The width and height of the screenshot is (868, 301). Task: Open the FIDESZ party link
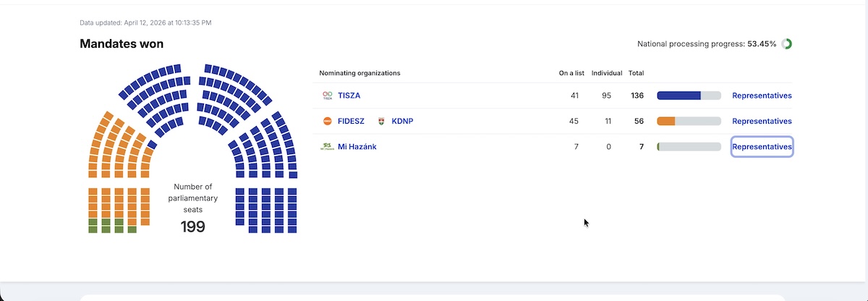[x=351, y=121]
